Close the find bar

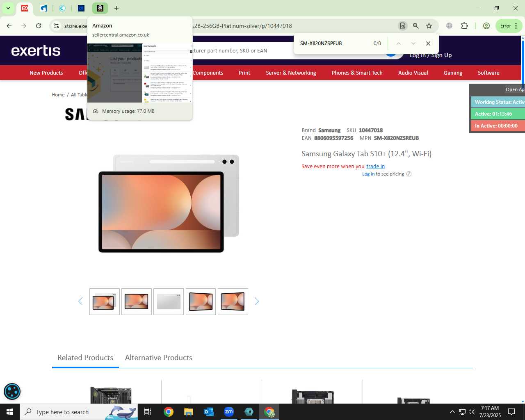[x=428, y=43]
